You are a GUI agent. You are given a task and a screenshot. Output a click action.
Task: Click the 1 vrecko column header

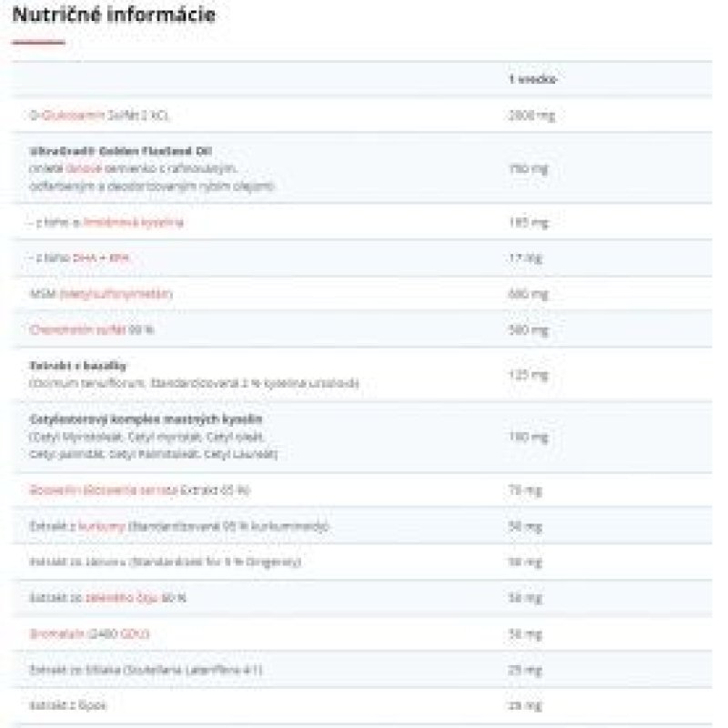pos(533,79)
